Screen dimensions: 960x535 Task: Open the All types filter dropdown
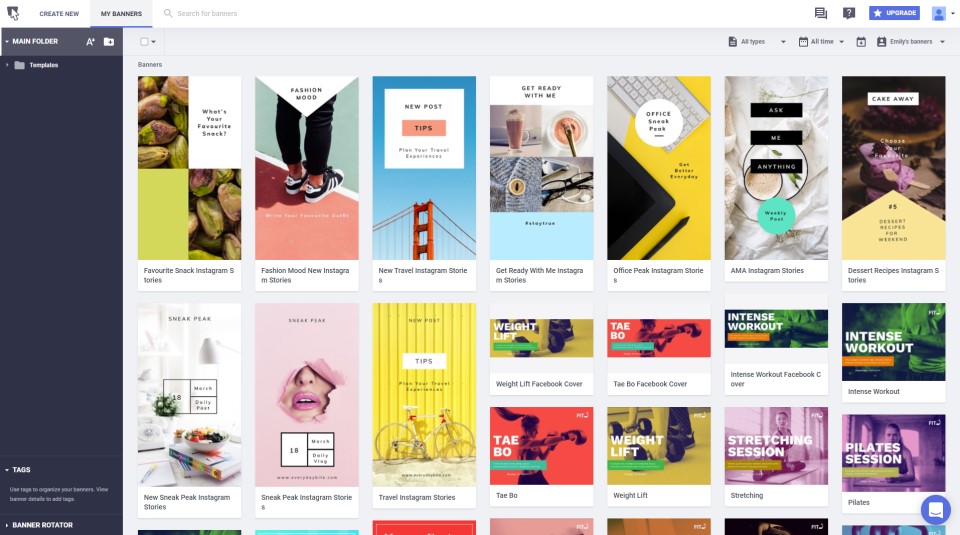click(x=757, y=42)
